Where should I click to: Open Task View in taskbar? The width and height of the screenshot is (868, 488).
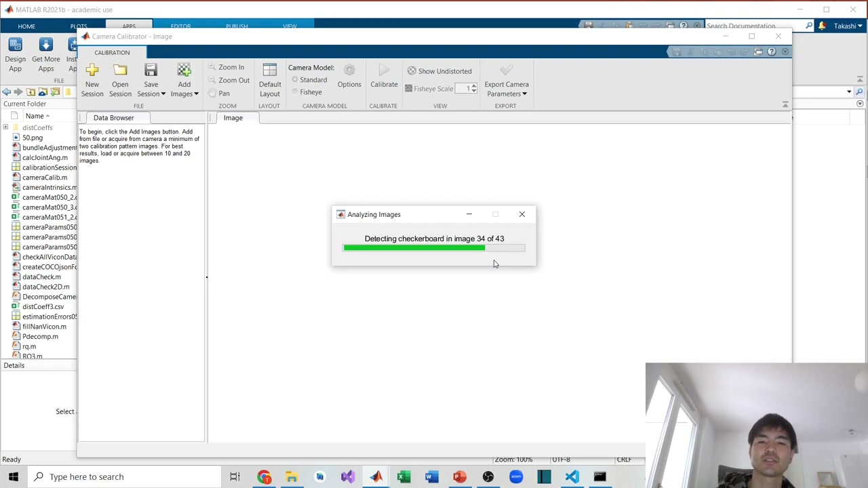(x=235, y=476)
